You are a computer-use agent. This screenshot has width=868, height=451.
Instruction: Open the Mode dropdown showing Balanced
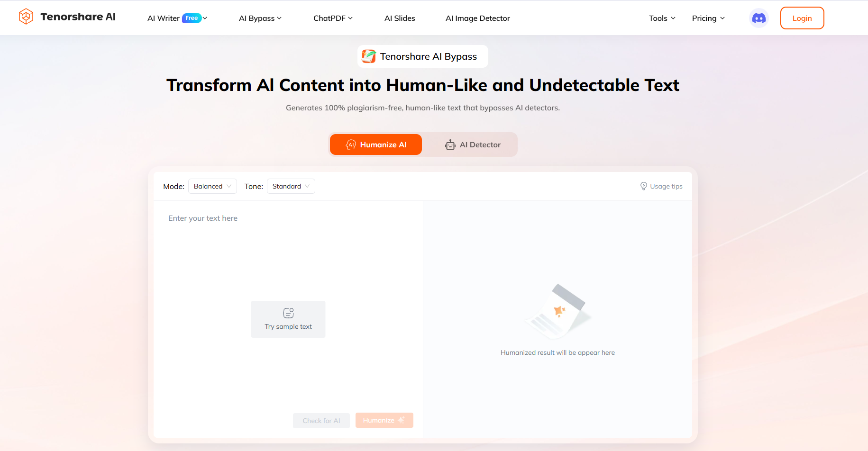pyautogui.click(x=212, y=186)
